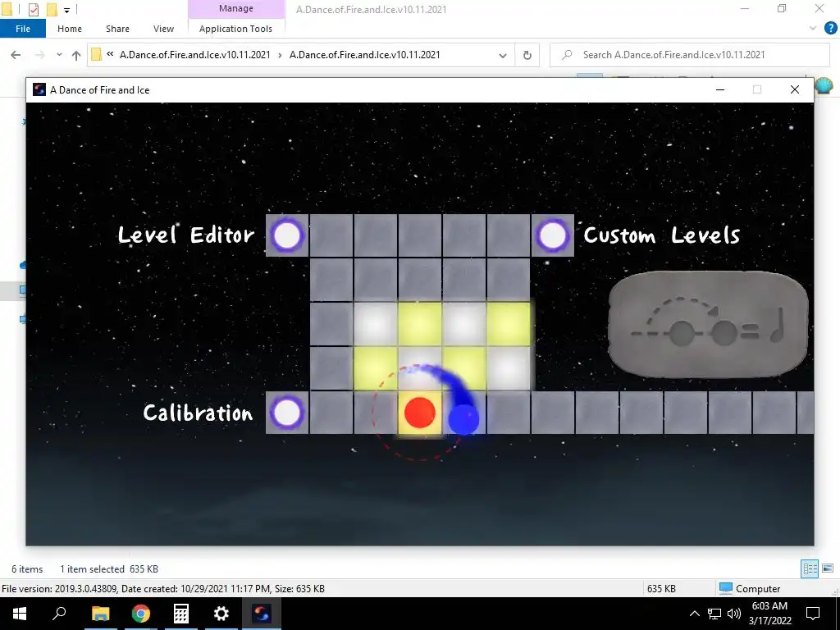
Task: Open File Explorer from taskbar
Action: pos(100,614)
